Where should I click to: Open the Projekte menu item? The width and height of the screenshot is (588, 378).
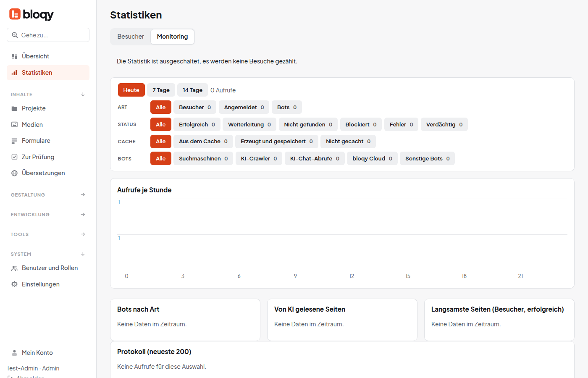click(48, 108)
